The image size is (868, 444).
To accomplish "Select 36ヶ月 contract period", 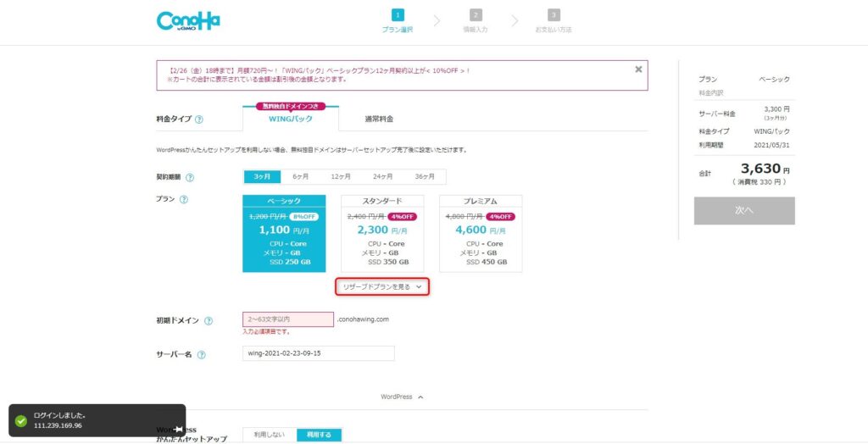I will coord(425,176).
